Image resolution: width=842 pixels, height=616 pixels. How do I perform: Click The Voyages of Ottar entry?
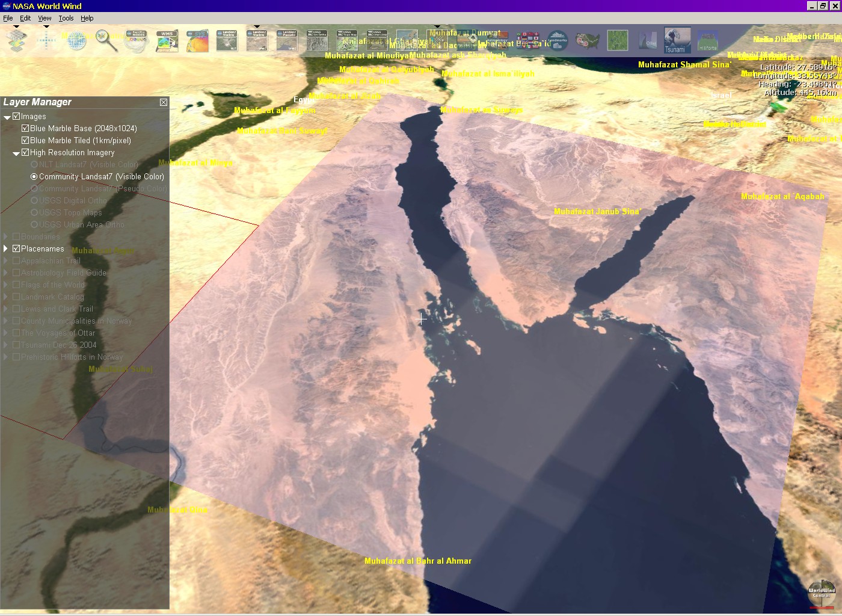pos(58,333)
